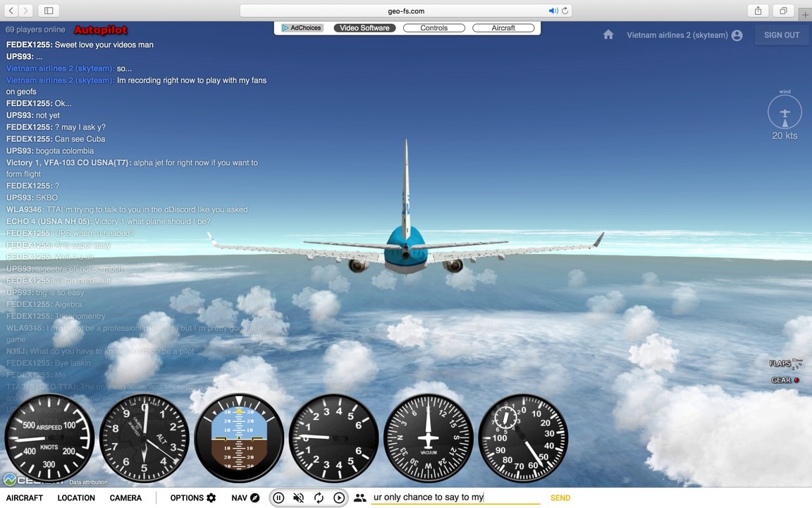Toggle the Safari sidebar button
Image resolution: width=812 pixels, height=508 pixels.
[x=49, y=11]
